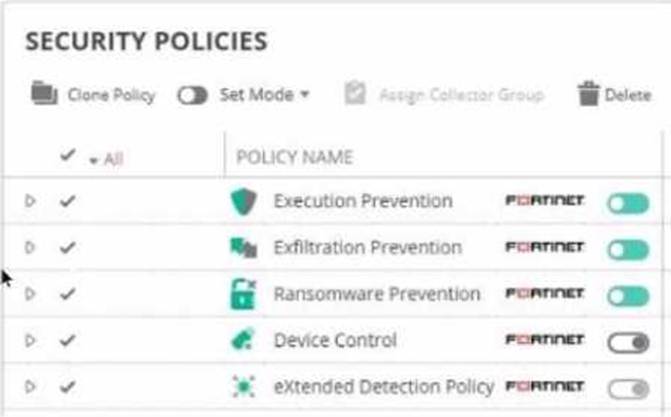The width and height of the screenshot is (671, 417).
Task: Click the Ransomware Prevention lock icon
Action: (x=243, y=295)
